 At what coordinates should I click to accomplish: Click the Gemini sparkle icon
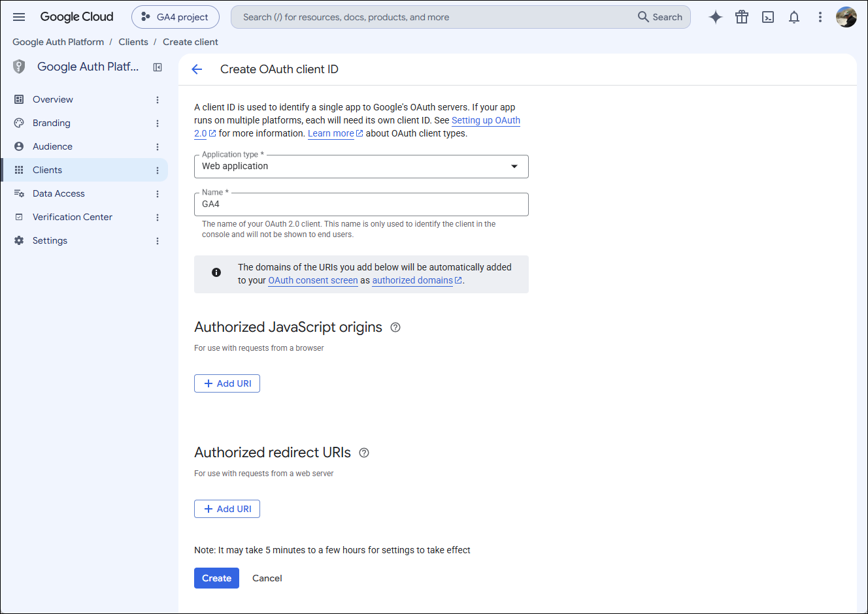tap(716, 17)
